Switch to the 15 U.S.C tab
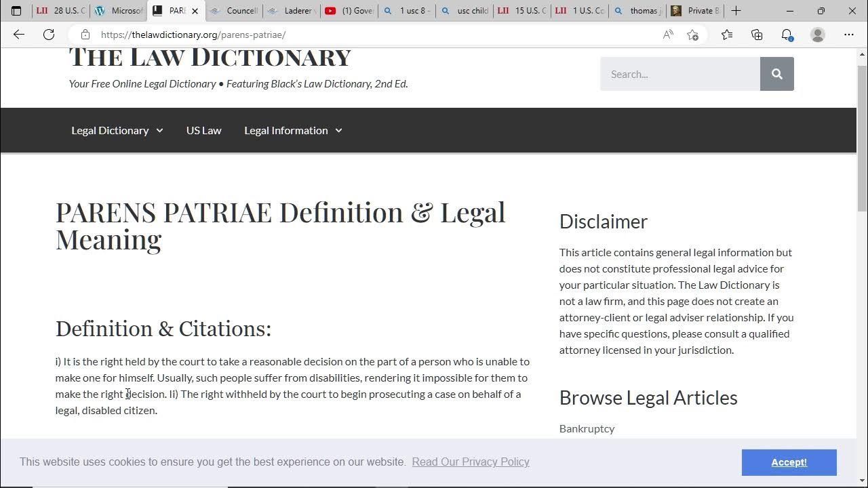868x488 pixels. (522, 11)
